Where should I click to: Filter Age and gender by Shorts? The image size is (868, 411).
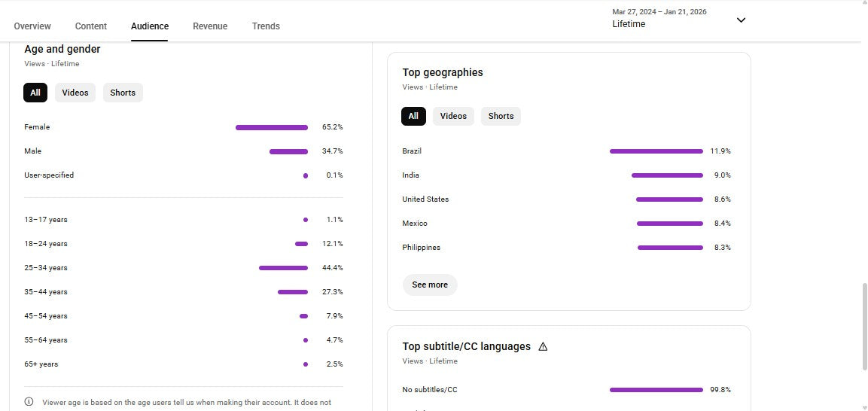(x=123, y=93)
